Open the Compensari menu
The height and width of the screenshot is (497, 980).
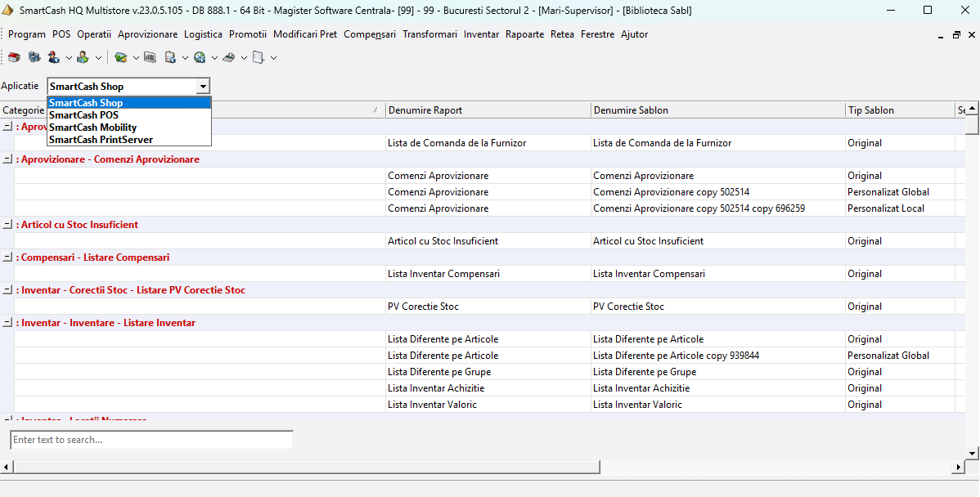coord(370,34)
